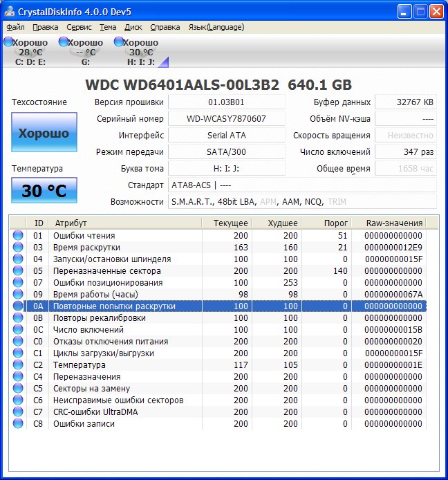Click status orb of Ошибки чтения row

(18, 235)
